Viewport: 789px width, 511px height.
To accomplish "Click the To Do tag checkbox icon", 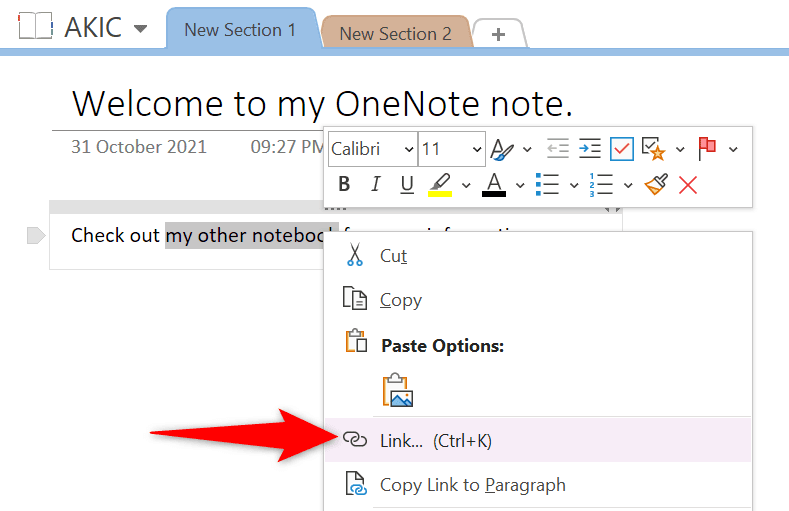I will coord(622,149).
